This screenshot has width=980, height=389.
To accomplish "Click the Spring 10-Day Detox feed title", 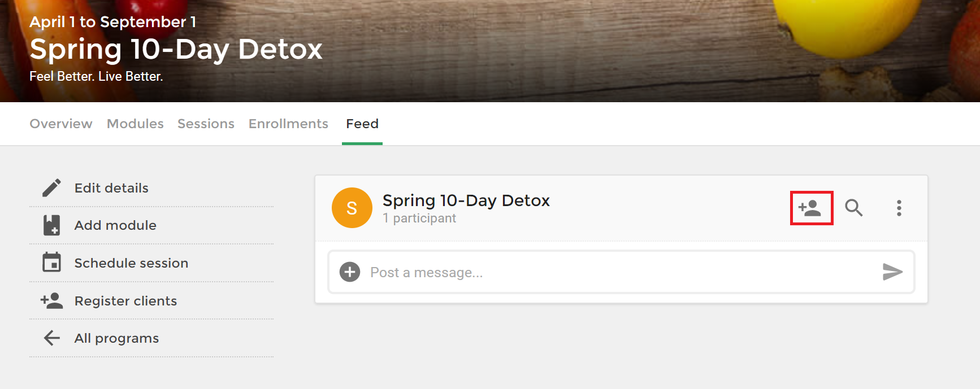I will pos(466,200).
